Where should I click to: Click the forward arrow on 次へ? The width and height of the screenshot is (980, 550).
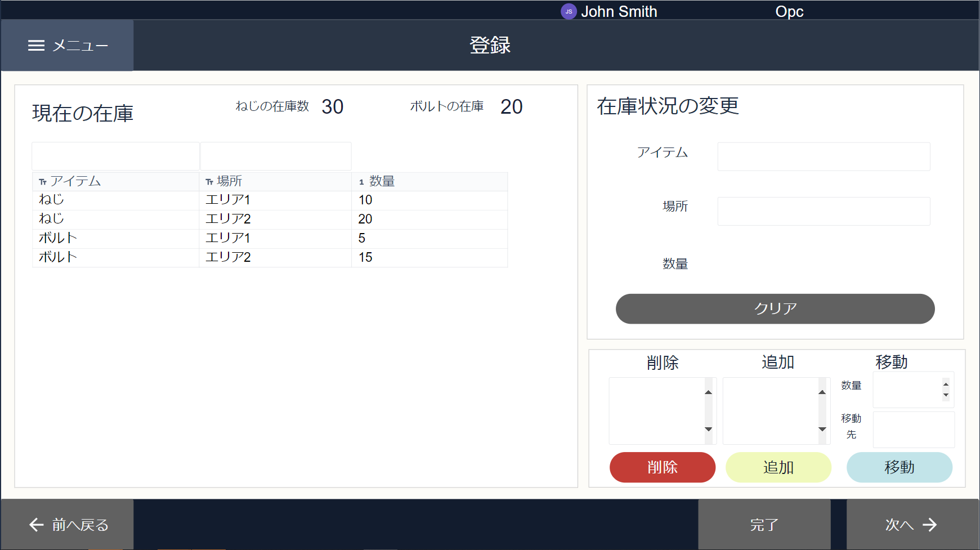coord(930,525)
